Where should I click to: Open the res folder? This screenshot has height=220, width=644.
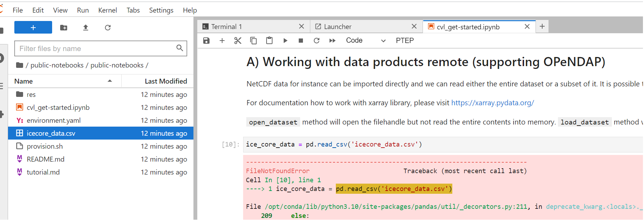[101, 94]
